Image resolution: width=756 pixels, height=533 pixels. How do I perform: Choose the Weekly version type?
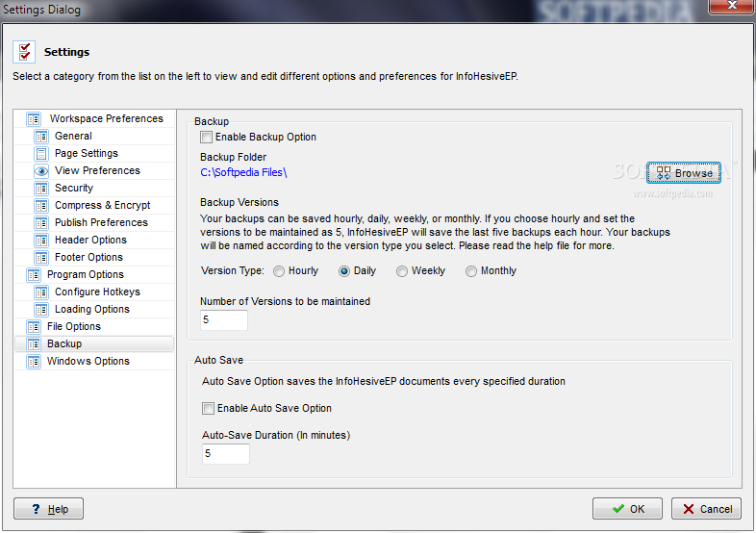[x=402, y=271]
